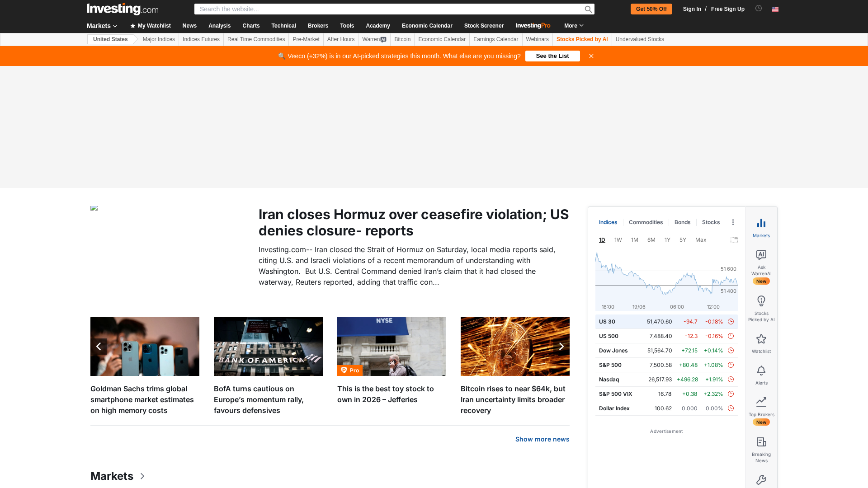Screen dimensions: 868x488
Task: Click Show more news link
Action: click(542, 439)
